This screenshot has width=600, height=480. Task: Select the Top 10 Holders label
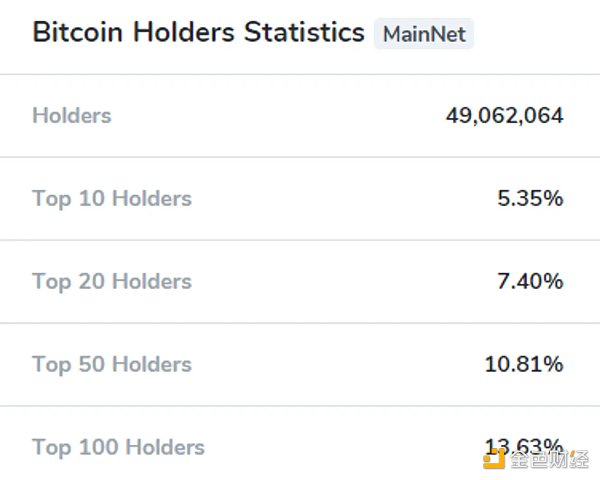pyautogui.click(x=112, y=198)
